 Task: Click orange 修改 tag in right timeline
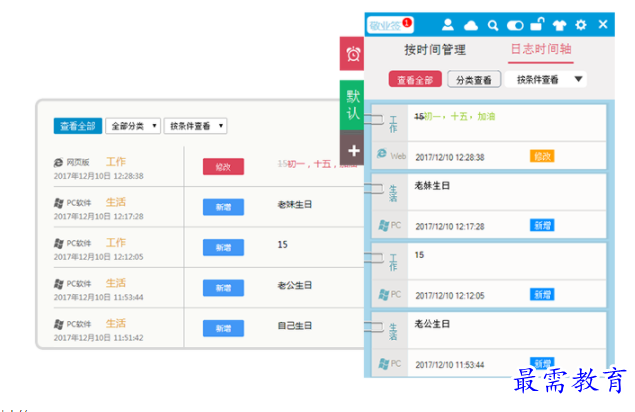click(542, 156)
